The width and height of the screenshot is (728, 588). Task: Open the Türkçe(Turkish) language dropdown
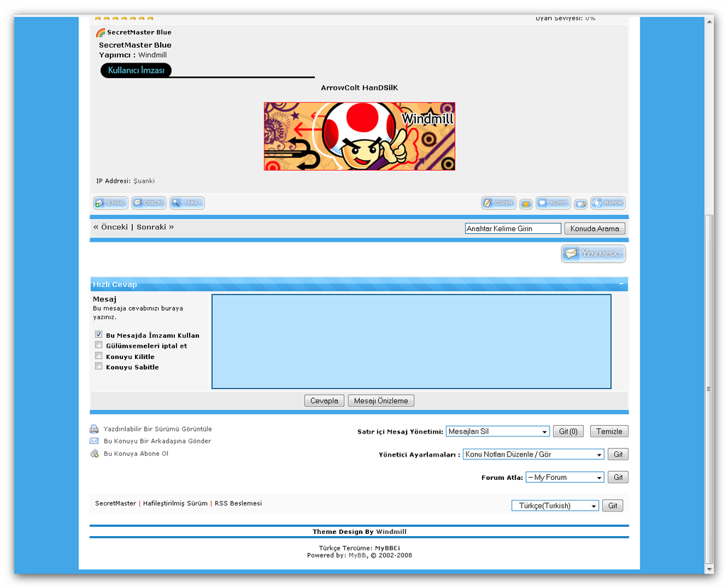[555, 506]
